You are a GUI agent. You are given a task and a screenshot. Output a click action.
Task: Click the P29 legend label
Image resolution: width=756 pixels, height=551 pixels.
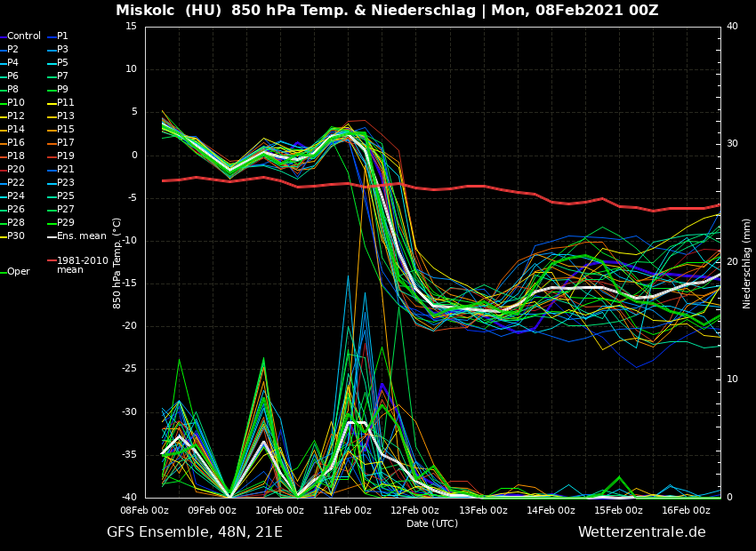coord(65,223)
